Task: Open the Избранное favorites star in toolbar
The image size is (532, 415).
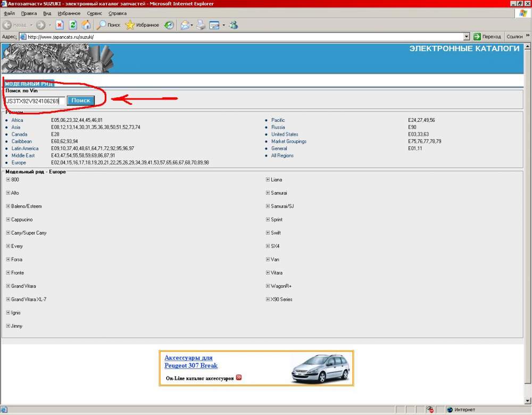Action: [142, 25]
